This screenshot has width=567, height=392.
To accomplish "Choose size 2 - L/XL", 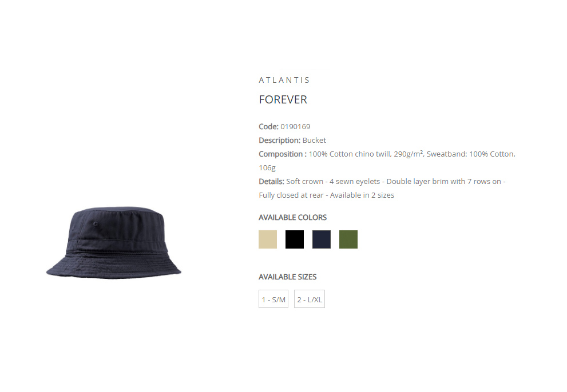I will pyautogui.click(x=310, y=299).
